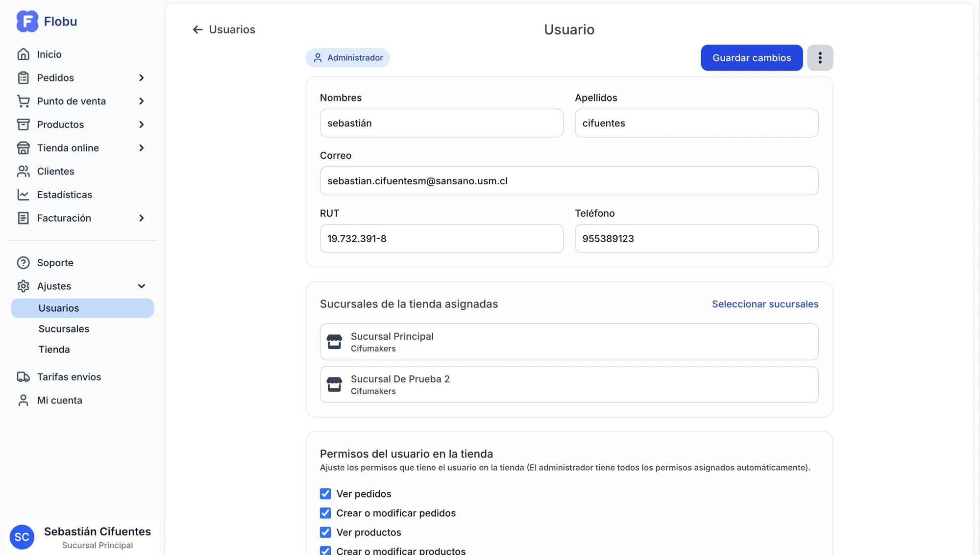Click the Soporte question mark icon

(x=23, y=263)
